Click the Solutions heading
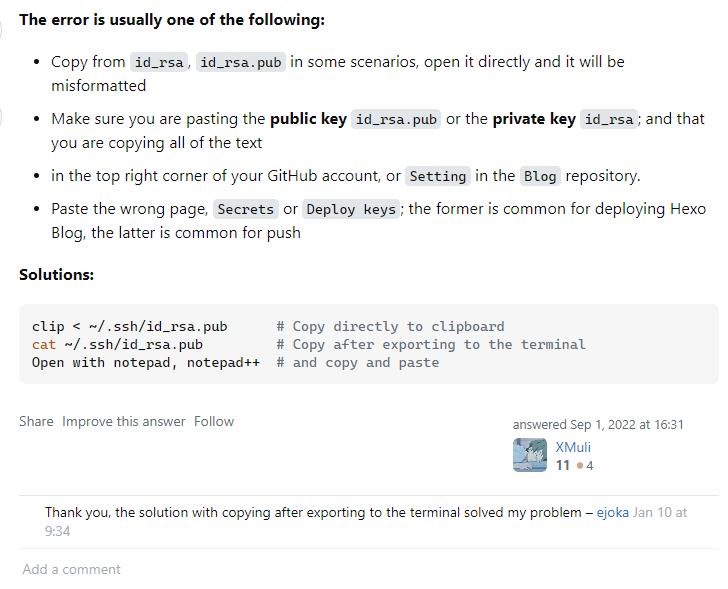 pos(57,274)
